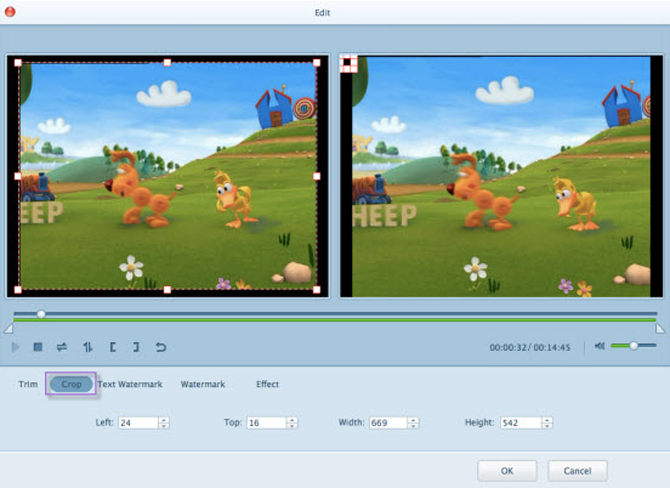Click the stop playback square icon
670x489 pixels.
38,347
